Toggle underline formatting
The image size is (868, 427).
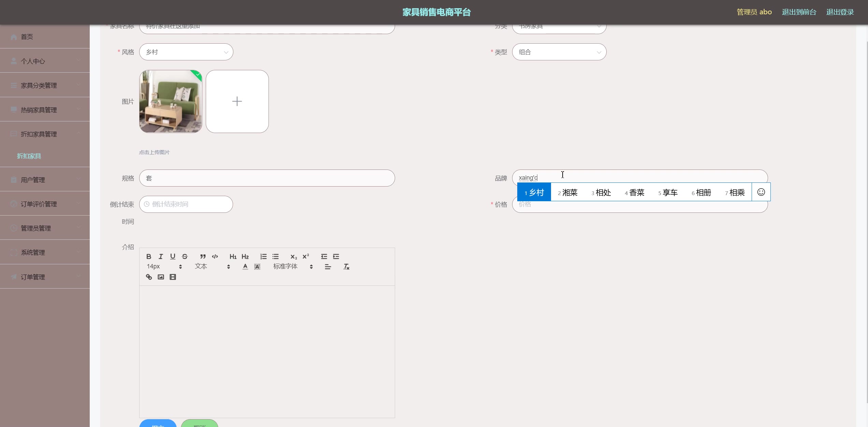[173, 256]
